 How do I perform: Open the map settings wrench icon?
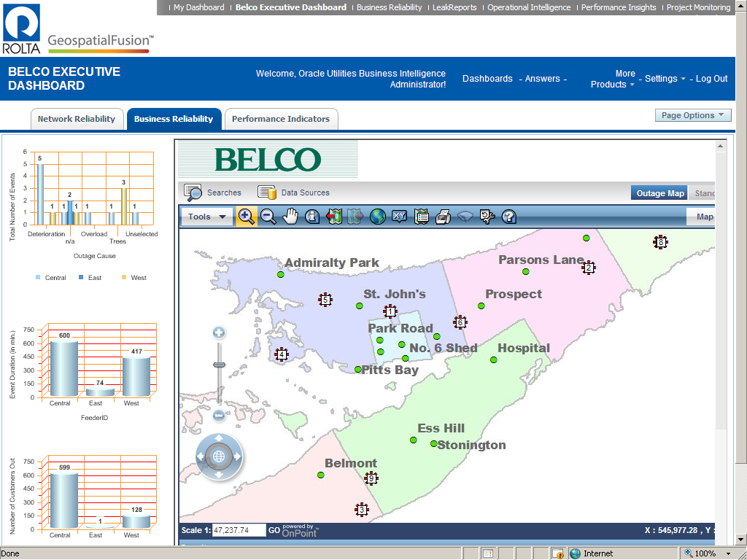point(487,217)
